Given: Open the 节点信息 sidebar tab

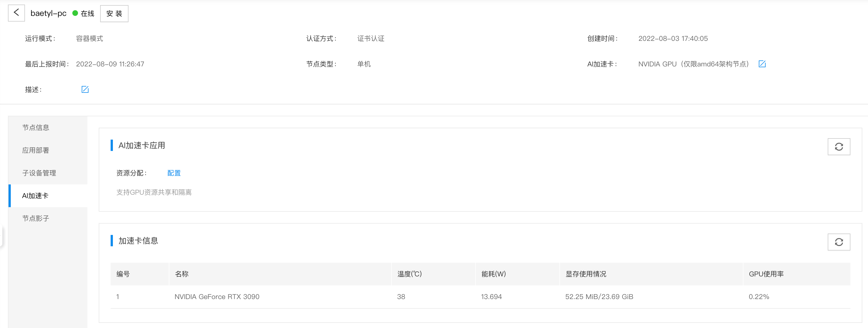Looking at the screenshot, I should 48,127.
